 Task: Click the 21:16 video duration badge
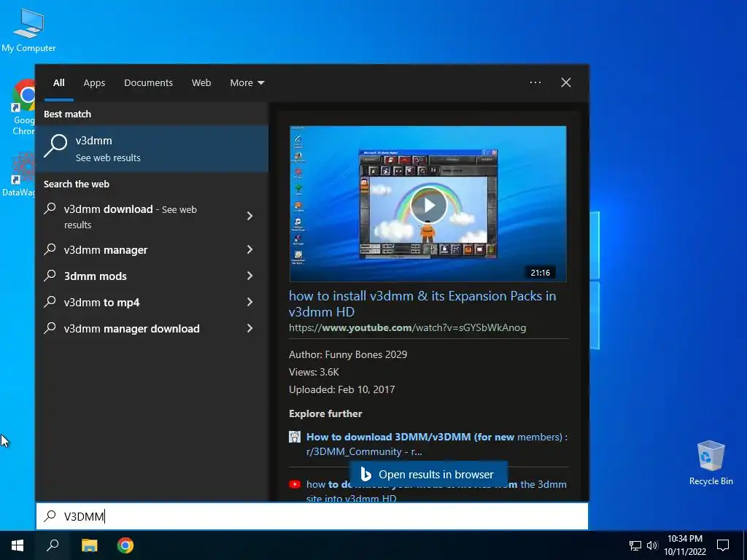click(541, 273)
